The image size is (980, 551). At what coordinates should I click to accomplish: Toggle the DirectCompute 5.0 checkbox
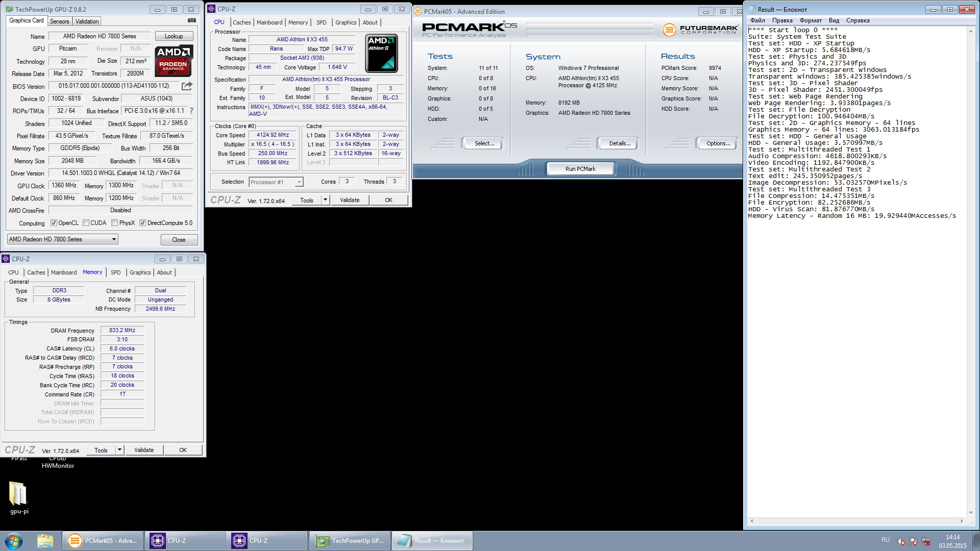click(x=142, y=223)
